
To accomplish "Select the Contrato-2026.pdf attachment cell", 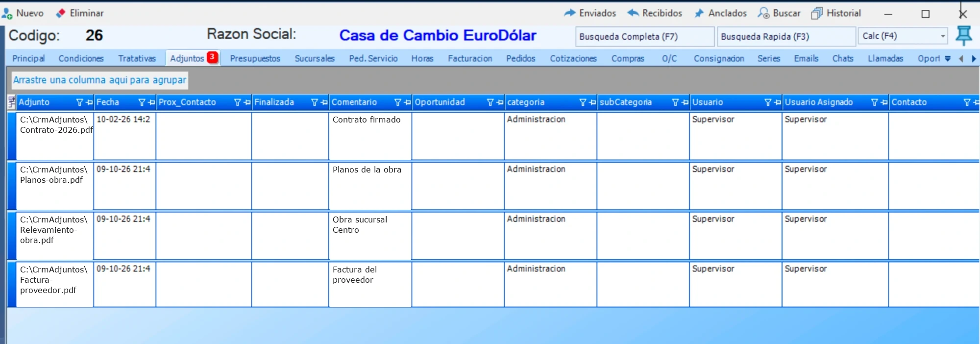I will [55, 136].
